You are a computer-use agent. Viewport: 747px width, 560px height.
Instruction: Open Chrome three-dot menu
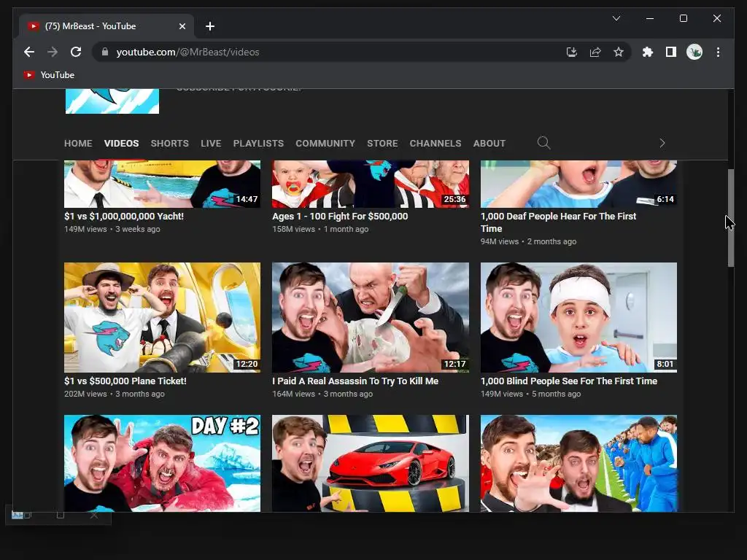tap(718, 52)
